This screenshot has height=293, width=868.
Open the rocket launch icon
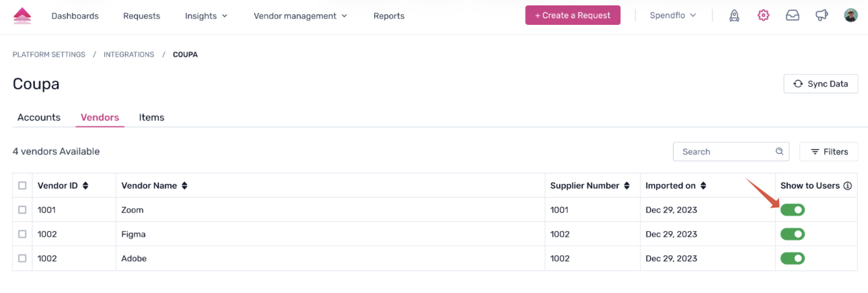(x=734, y=15)
